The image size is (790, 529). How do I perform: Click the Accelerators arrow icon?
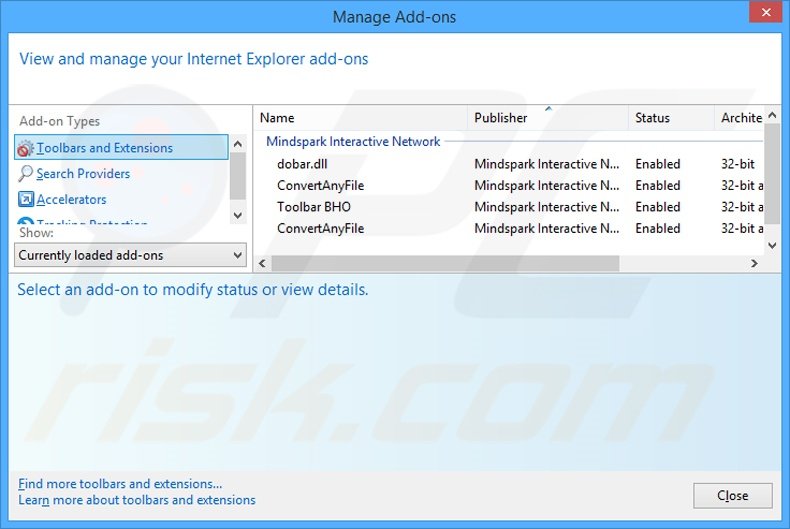[x=25, y=200]
